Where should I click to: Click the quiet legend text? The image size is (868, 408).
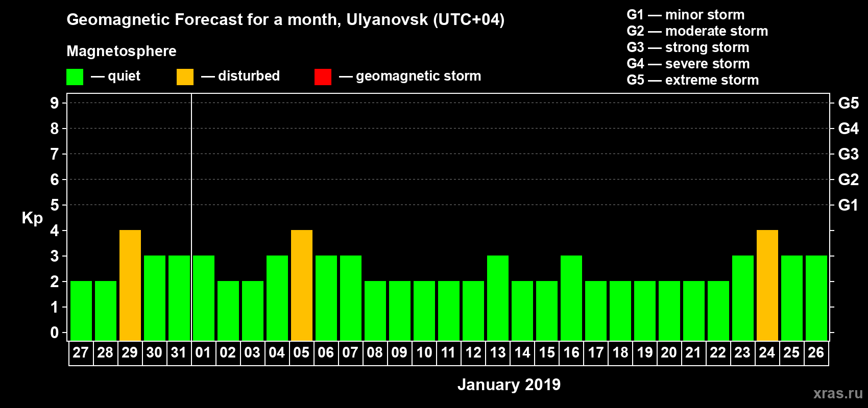point(124,76)
